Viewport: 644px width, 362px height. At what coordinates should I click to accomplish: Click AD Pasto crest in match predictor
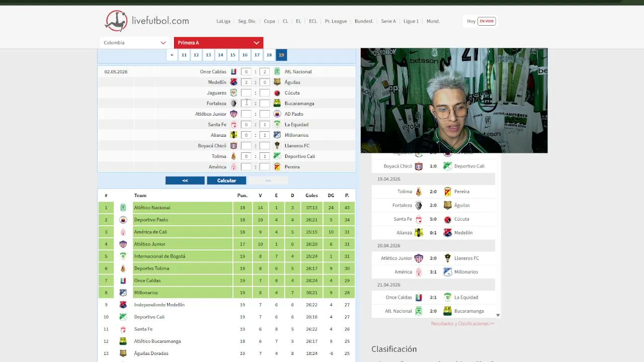277,114
